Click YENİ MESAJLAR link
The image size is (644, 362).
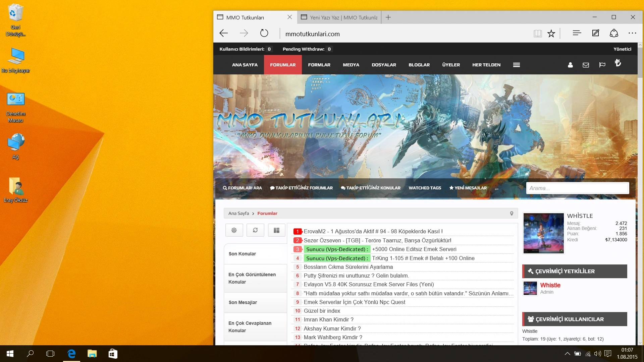click(x=468, y=188)
